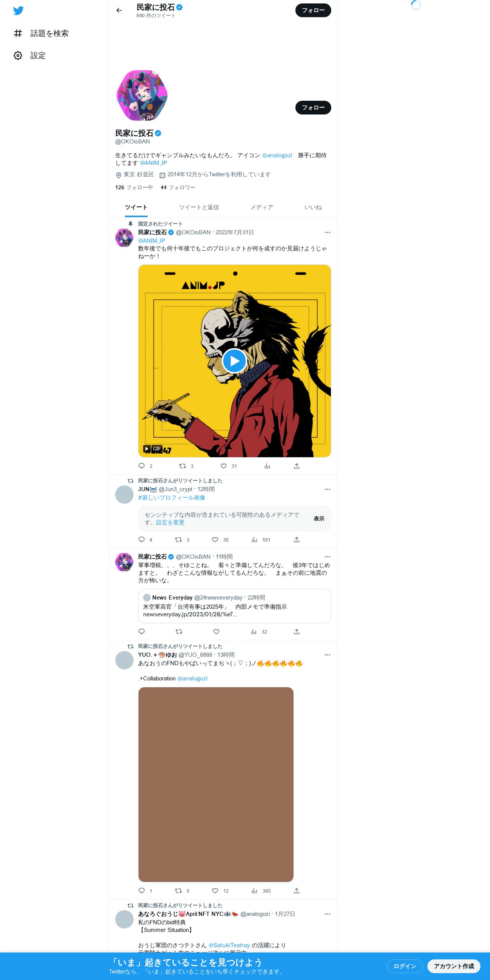Open settings gear in sidebar

pyautogui.click(x=18, y=55)
